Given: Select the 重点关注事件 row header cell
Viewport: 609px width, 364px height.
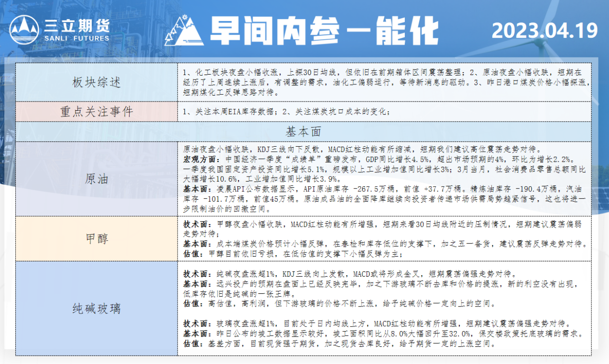Looking at the screenshot, I should 96,111.
